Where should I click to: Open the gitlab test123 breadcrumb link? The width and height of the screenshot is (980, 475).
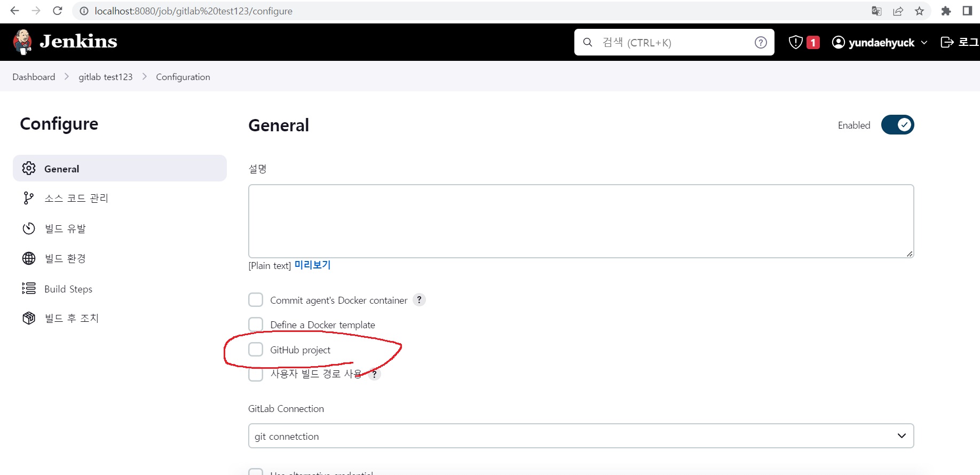point(106,77)
